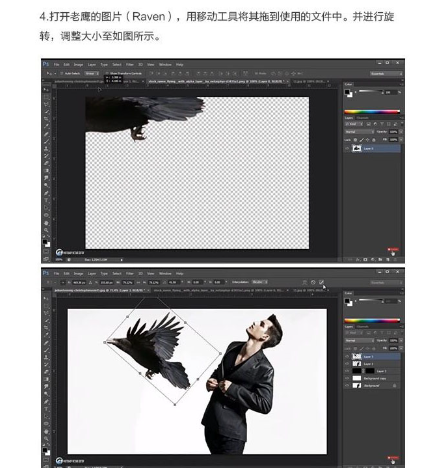Select Move tool in raven-only Photoshop window
The height and width of the screenshot is (468, 442).
pyautogui.click(x=46, y=89)
